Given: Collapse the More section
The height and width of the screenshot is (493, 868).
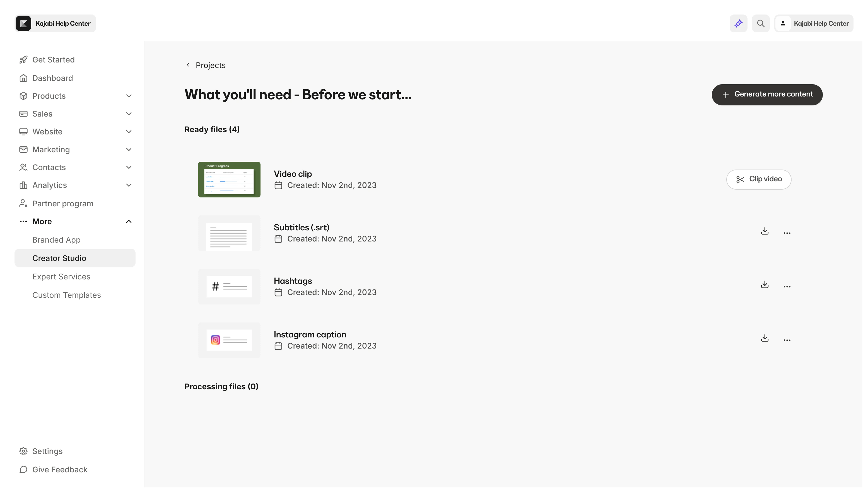Looking at the screenshot, I should [x=129, y=221].
